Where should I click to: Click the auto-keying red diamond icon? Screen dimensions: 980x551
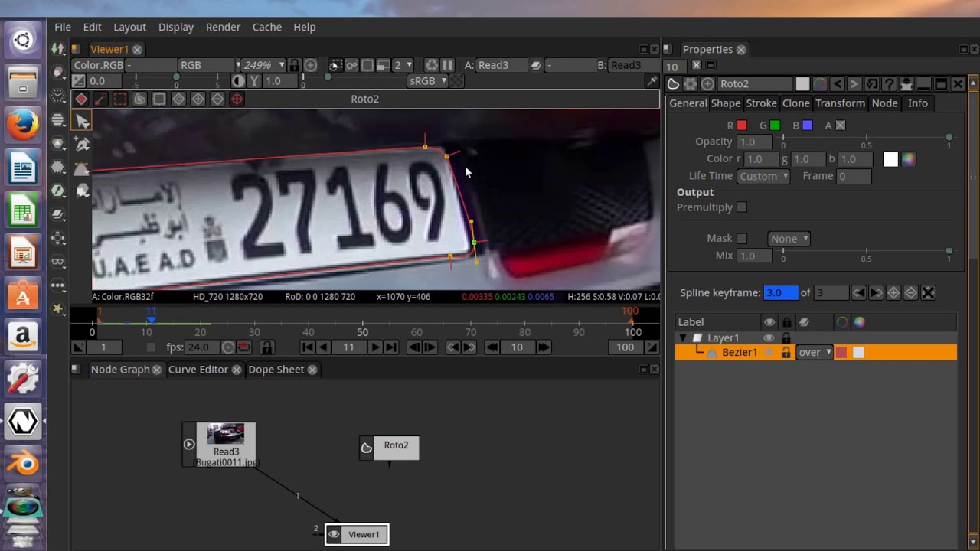(x=81, y=99)
